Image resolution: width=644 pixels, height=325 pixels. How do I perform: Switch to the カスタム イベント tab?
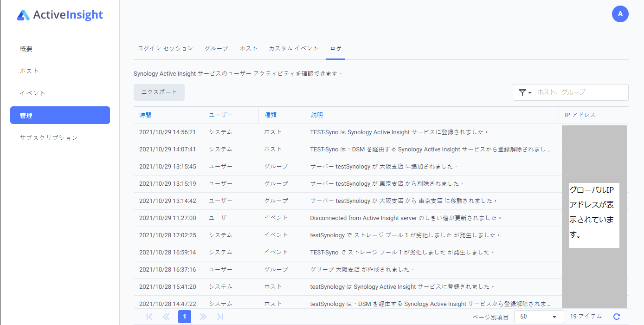tap(294, 48)
